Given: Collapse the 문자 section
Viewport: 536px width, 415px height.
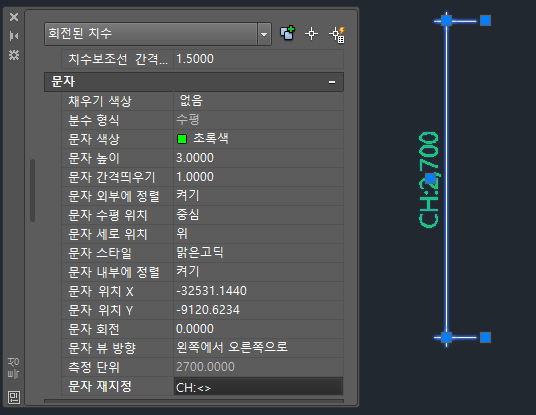Looking at the screenshot, I should tap(332, 82).
